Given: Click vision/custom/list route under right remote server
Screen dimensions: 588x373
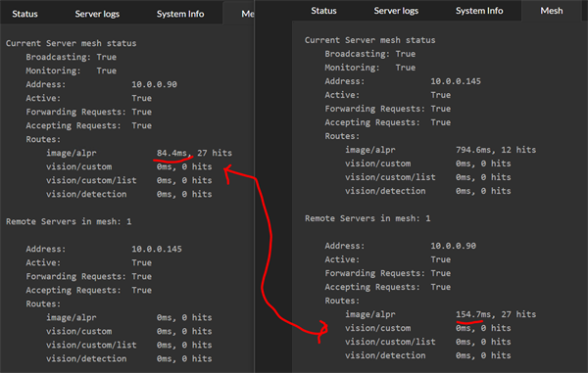Looking at the screenshot, I should pos(390,342).
